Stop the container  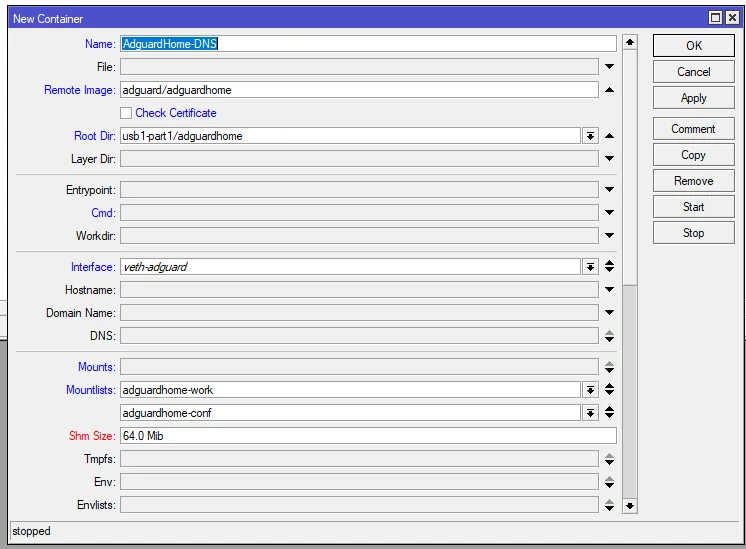pyautogui.click(x=693, y=233)
